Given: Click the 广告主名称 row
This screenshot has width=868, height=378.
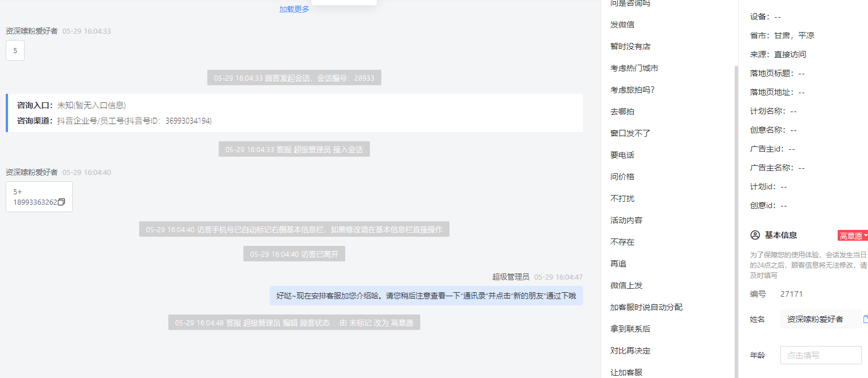Looking at the screenshot, I should click(778, 168).
